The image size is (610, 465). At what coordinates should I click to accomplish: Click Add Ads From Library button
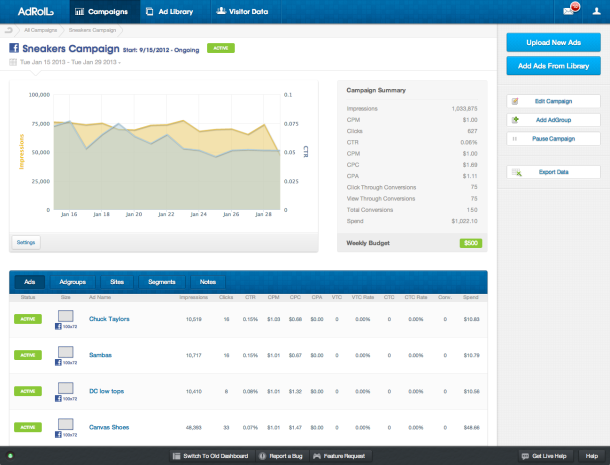click(x=553, y=66)
